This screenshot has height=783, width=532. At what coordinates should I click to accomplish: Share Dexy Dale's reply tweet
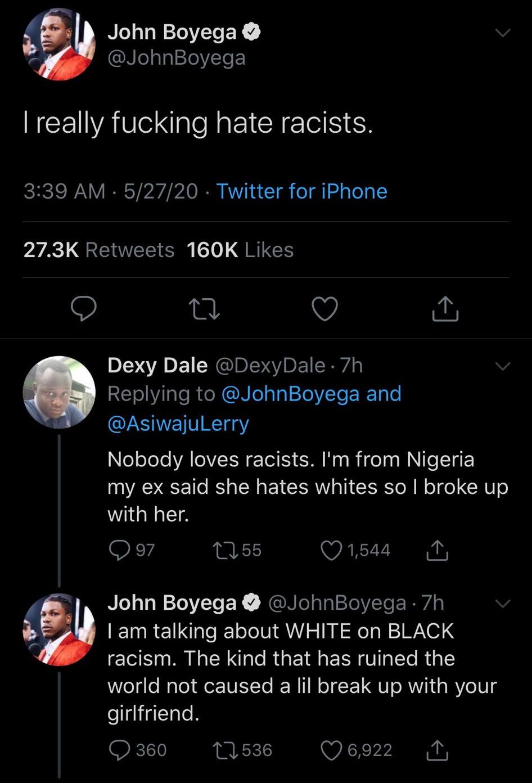pos(437,550)
